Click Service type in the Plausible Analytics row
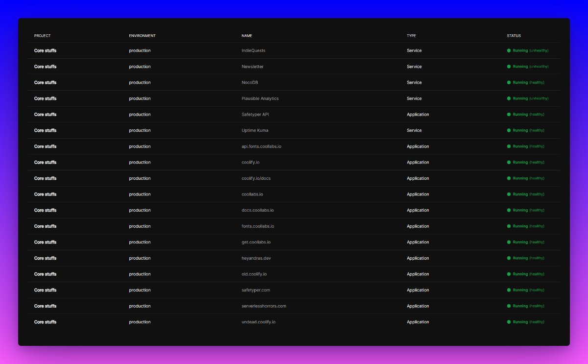The image size is (588, 364). pos(414,98)
